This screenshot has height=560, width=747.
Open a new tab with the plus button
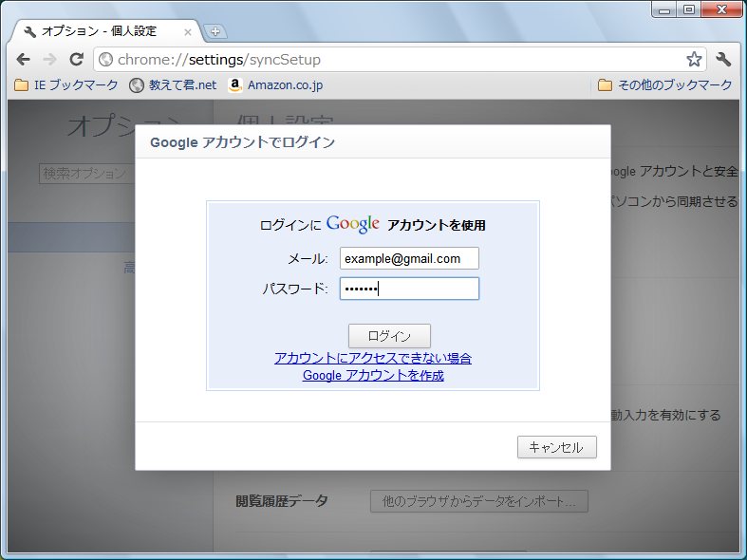click(215, 31)
